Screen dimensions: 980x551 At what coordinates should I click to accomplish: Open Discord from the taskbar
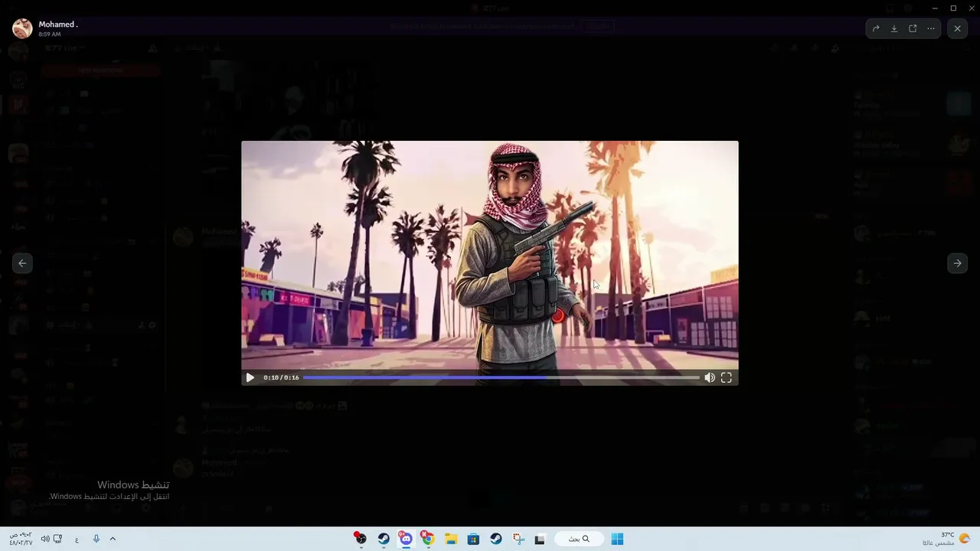coord(406,539)
